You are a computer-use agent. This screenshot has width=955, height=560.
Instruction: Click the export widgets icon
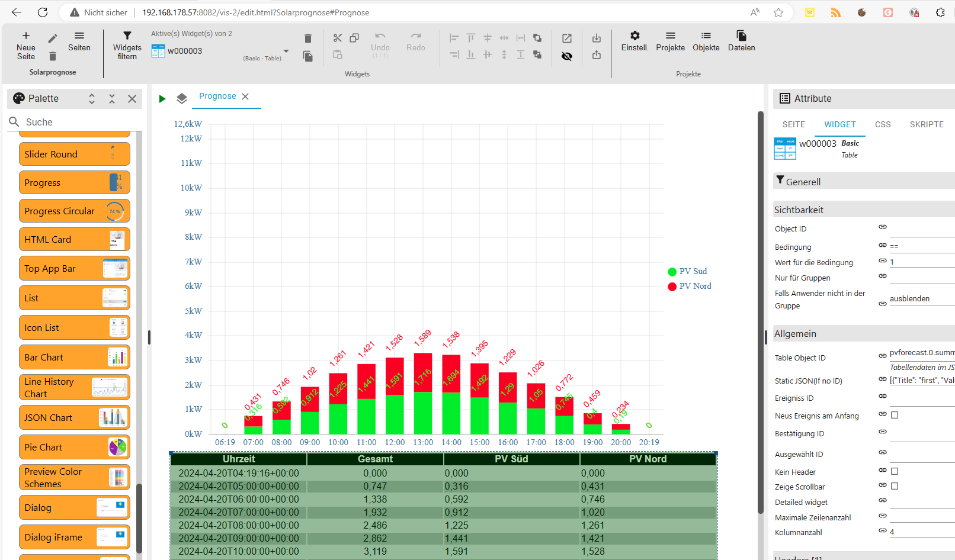click(x=597, y=54)
